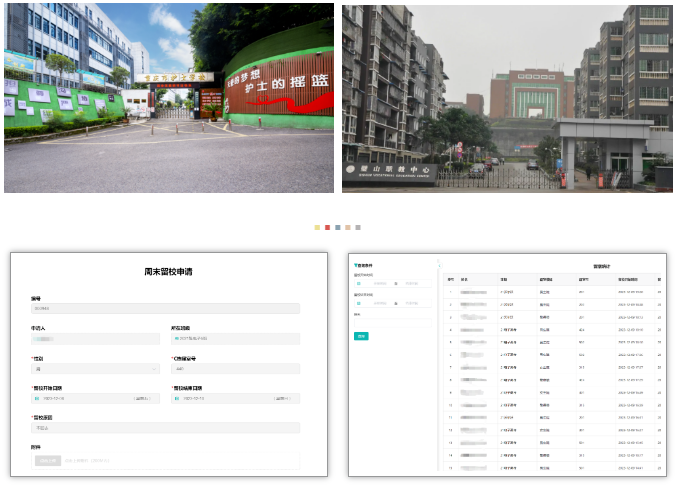Select the red carousel indicator square
The image size is (680, 497).
click(x=328, y=228)
